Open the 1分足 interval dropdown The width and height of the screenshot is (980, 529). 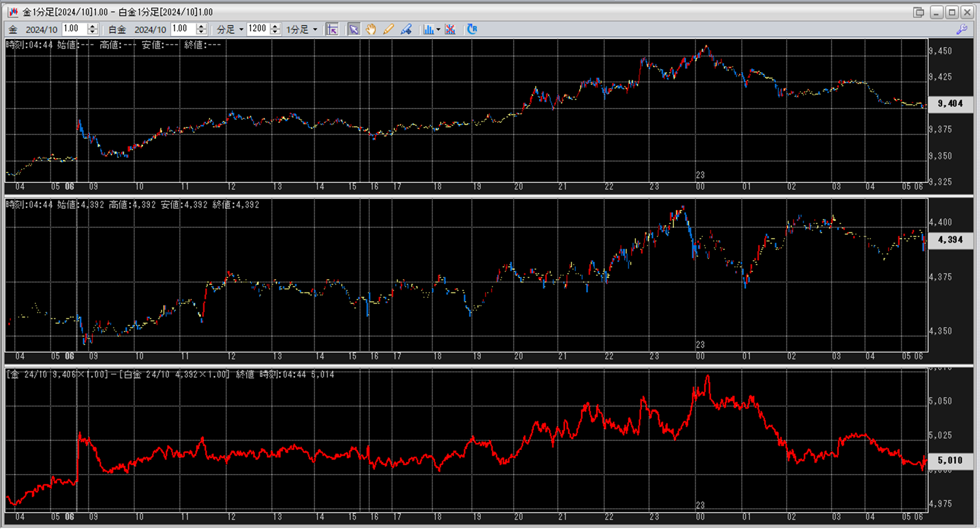point(315,30)
